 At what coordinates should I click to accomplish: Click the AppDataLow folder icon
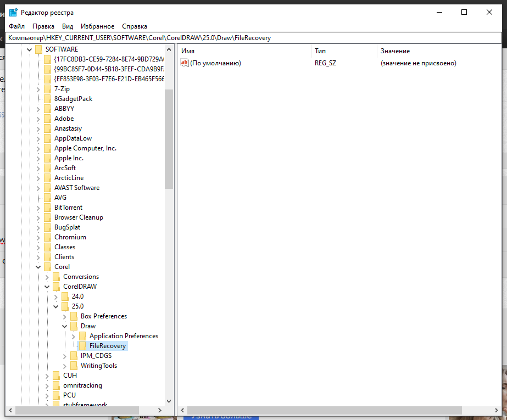[48, 138]
